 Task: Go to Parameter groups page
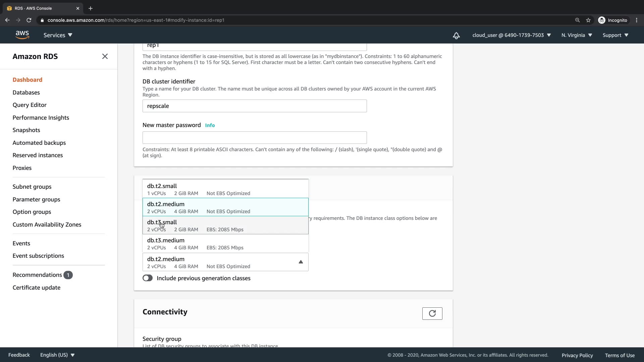pos(36,199)
